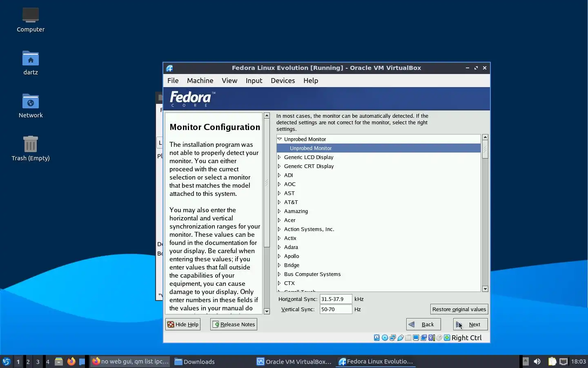Click the network tray icon

[563, 361]
